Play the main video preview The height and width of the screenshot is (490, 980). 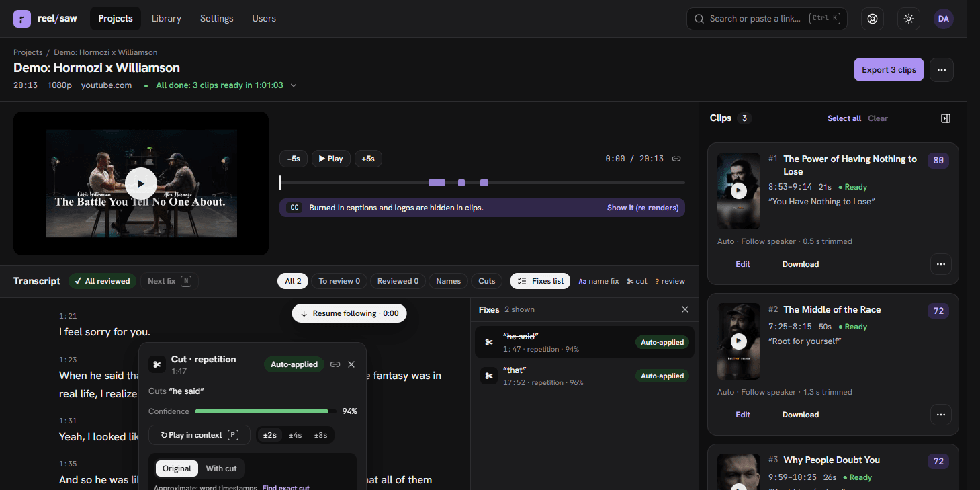click(141, 183)
